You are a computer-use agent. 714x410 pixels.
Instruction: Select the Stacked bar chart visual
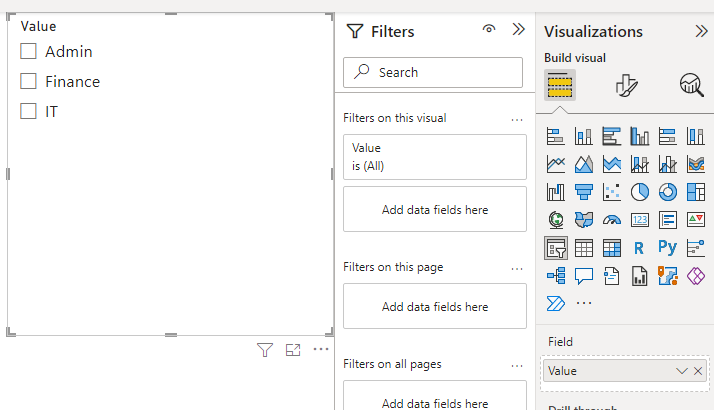[x=556, y=136]
